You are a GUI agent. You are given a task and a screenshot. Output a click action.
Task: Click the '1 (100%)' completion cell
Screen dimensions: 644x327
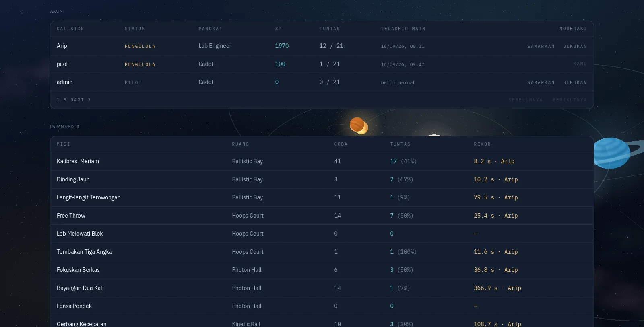coord(403,252)
